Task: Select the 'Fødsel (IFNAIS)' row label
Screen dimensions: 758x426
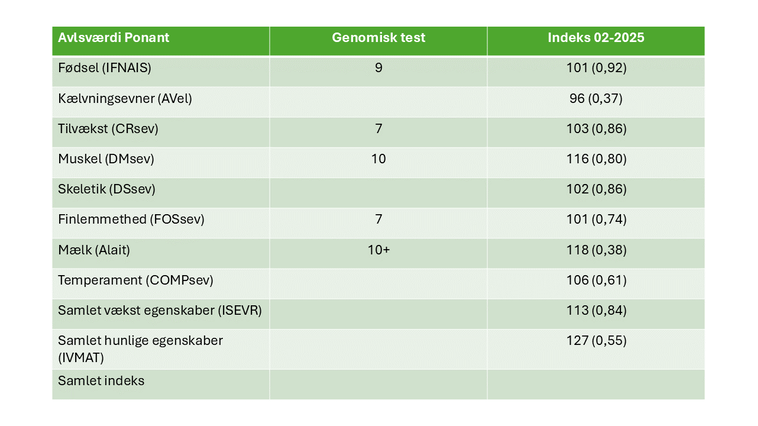Action: [x=105, y=68]
